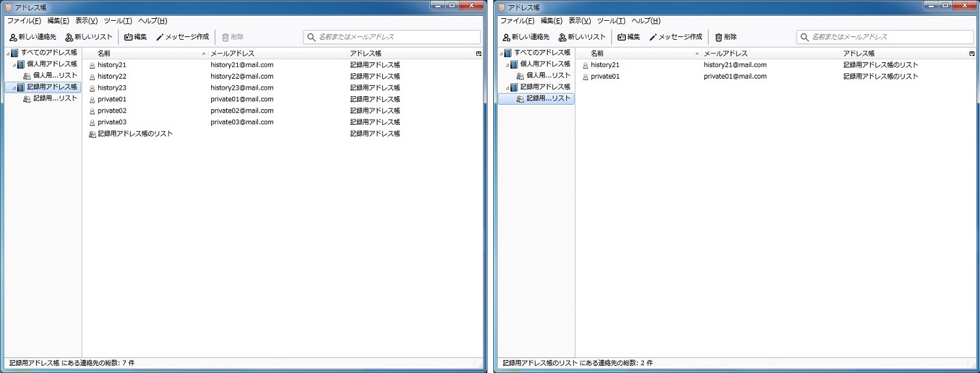
Task: Sort by 名前 column in left window
Action: (x=104, y=53)
